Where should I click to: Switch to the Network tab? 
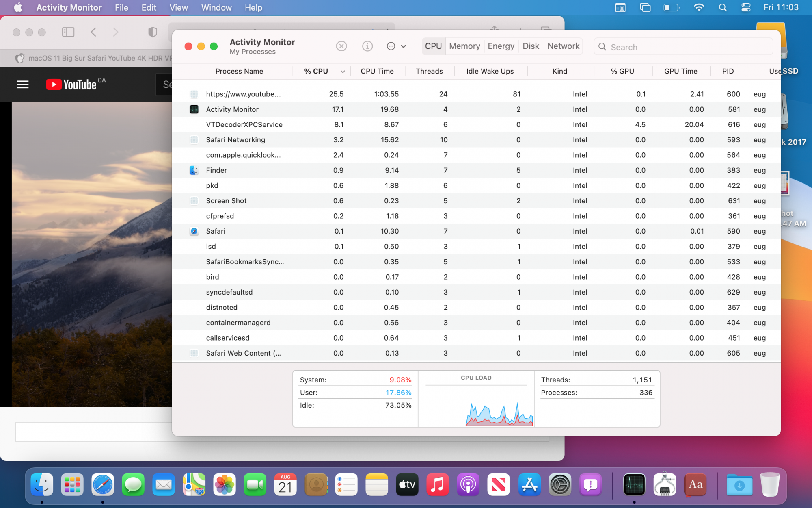click(x=563, y=46)
